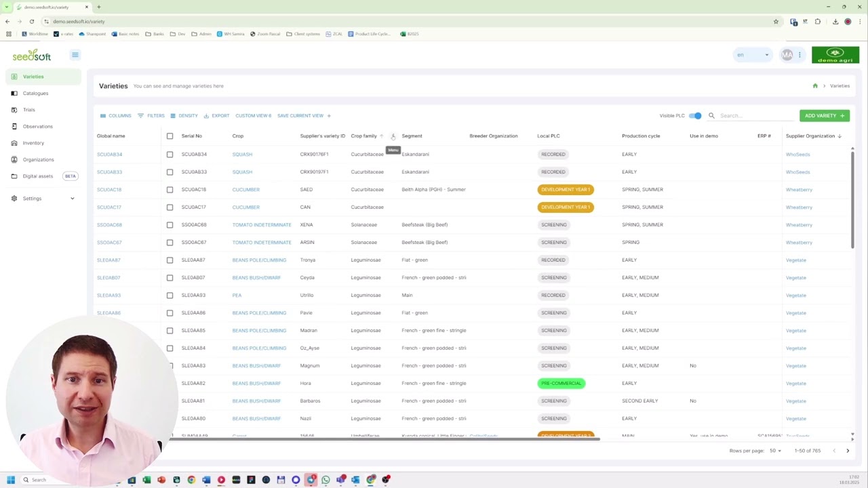Select checkbox for row SLE0AB07
The image size is (868, 488).
(170, 278)
